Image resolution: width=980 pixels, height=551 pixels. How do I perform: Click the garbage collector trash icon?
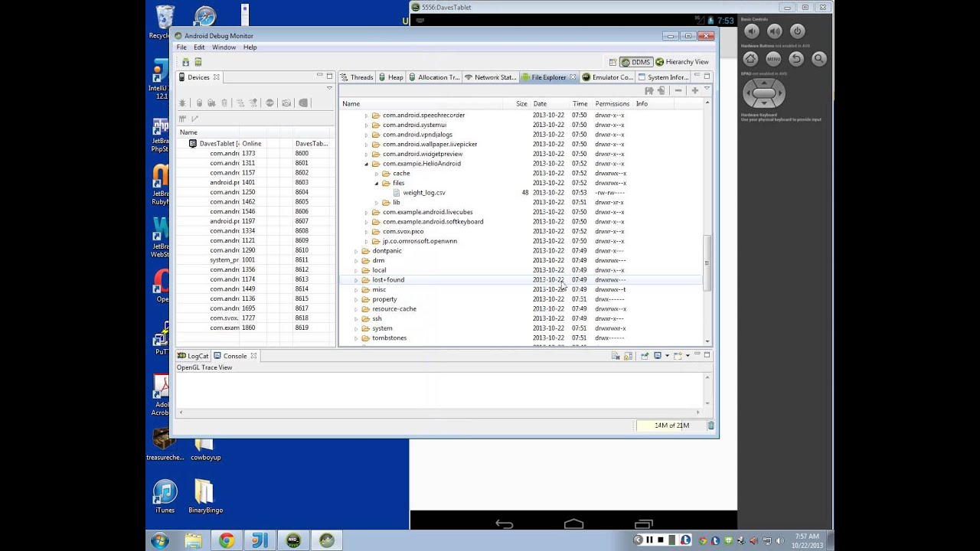710,425
